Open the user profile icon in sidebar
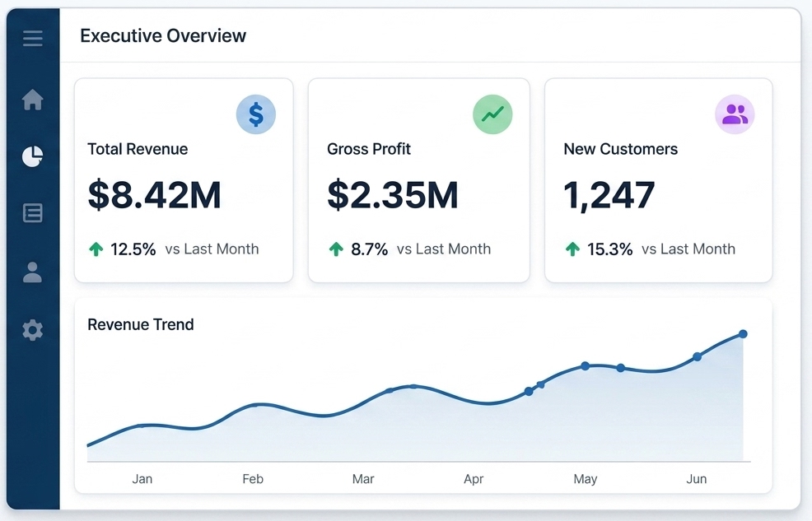The height and width of the screenshot is (521, 812). click(32, 272)
